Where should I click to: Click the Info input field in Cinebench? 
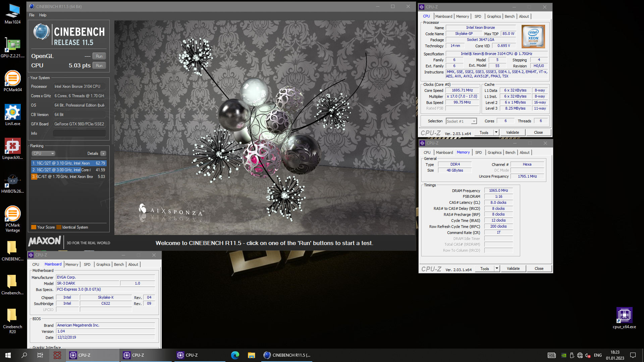[x=79, y=133]
